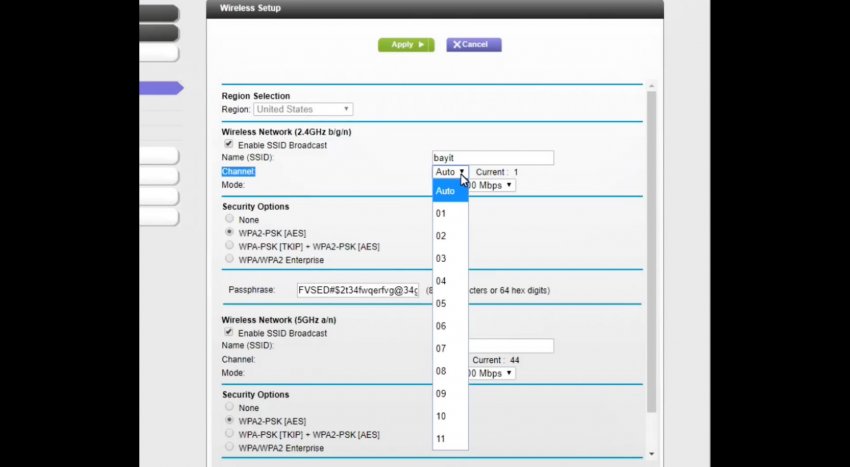Open the Region dropdown showing United States
The image size is (850, 467).
303,109
